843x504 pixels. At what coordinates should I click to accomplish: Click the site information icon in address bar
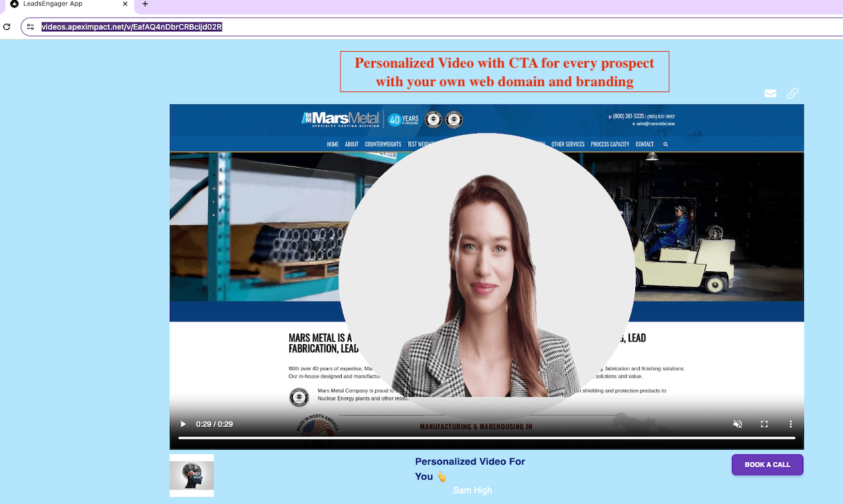tap(31, 27)
